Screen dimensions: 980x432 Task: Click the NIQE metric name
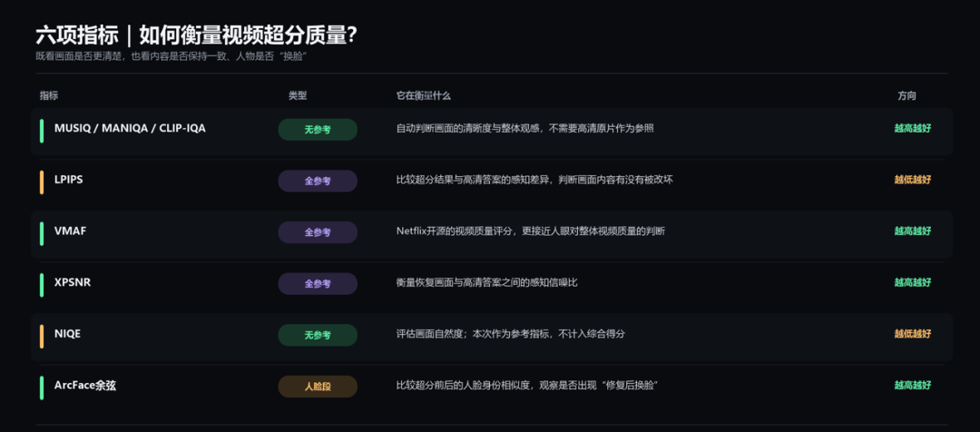[x=67, y=334]
